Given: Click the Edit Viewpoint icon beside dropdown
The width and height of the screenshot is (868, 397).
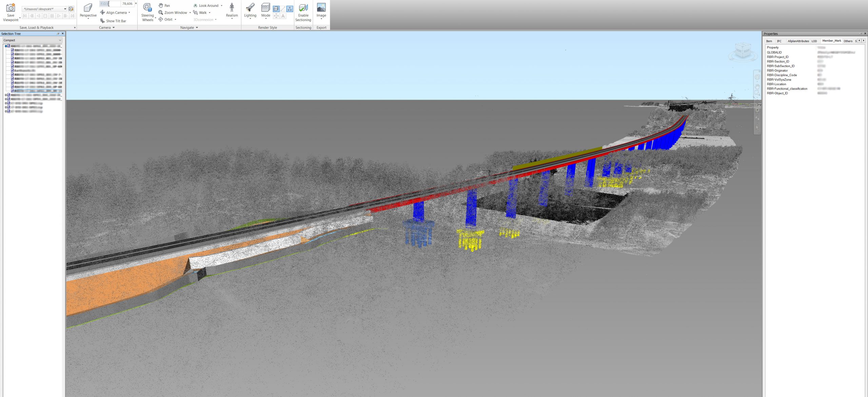Looking at the screenshot, I should (x=71, y=9).
